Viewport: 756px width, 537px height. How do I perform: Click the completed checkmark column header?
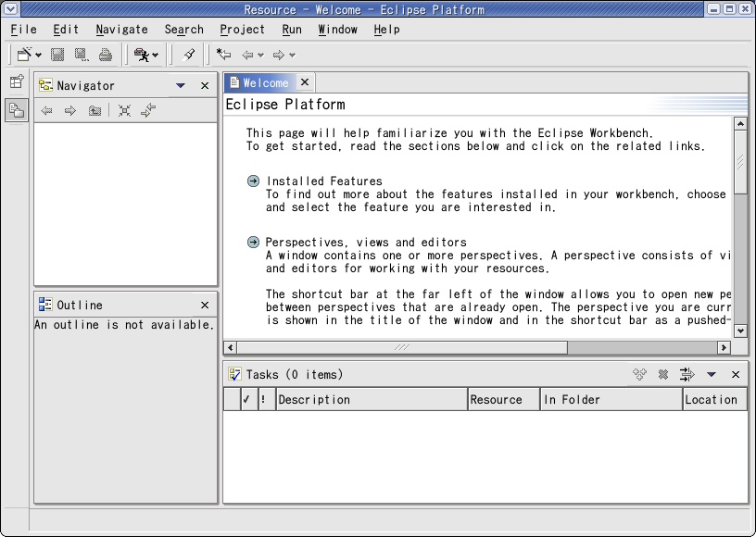[249, 399]
